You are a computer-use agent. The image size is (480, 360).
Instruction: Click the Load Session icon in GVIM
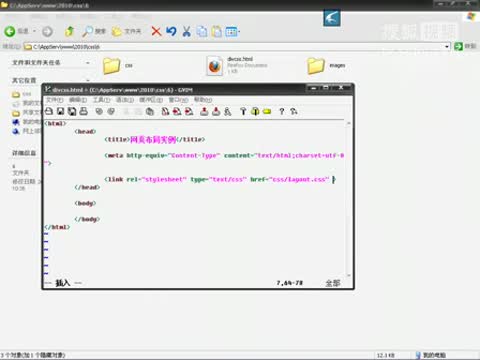click(204, 111)
